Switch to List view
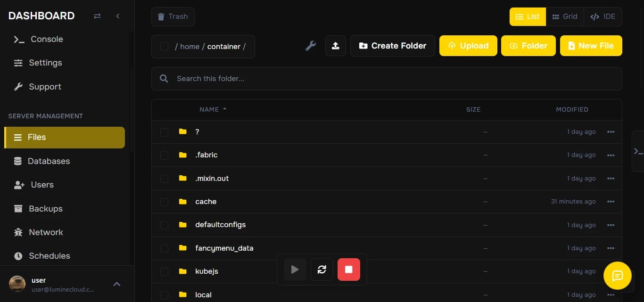This screenshot has width=644, height=302. [528, 16]
